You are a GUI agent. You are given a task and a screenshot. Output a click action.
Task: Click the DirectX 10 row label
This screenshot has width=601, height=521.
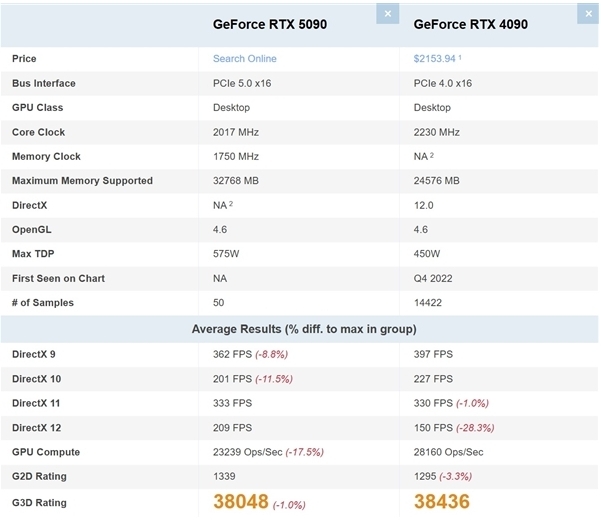(x=36, y=379)
